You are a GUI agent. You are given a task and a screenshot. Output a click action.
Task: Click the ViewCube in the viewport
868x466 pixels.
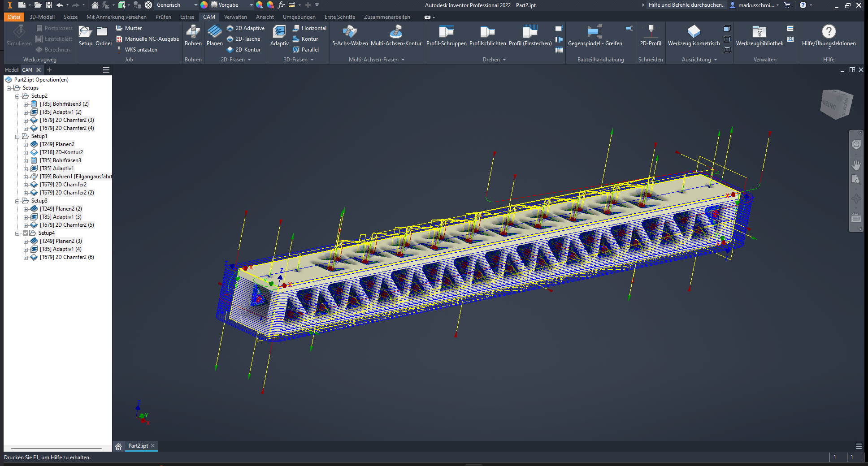[x=836, y=104]
